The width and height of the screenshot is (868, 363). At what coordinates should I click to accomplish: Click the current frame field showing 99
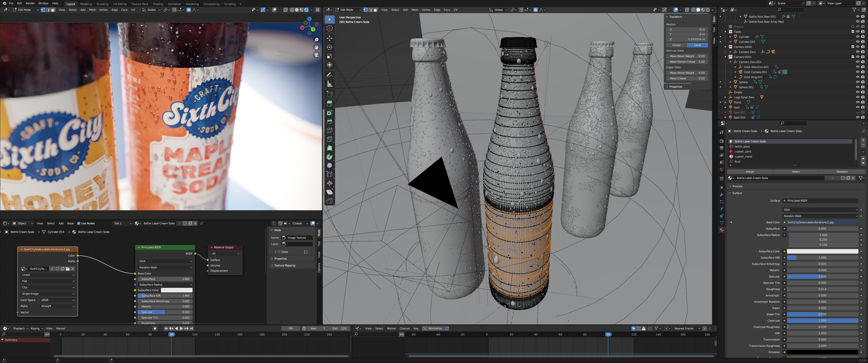coord(290,328)
